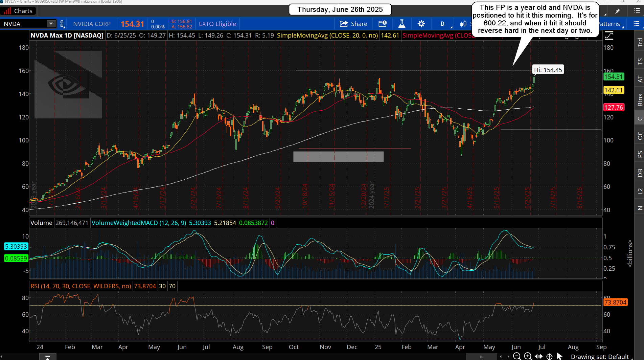This screenshot has width=644, height=360.
Task: Click the RSI (14, 70, 30) study label
Action: [x=81, y=286]
